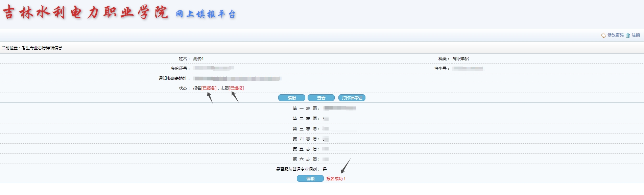Open the 修改密码 link
The image size is (644, 195).
(615, 35)
